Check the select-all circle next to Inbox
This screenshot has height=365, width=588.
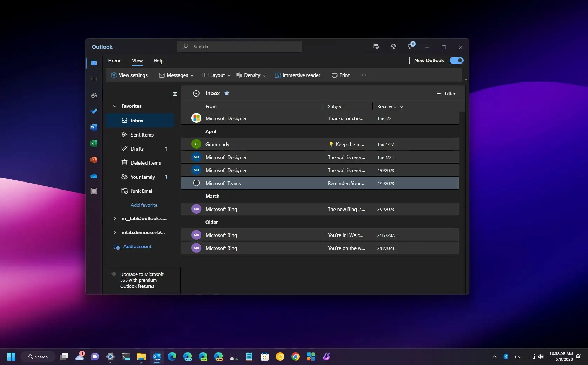click(196, 93)
